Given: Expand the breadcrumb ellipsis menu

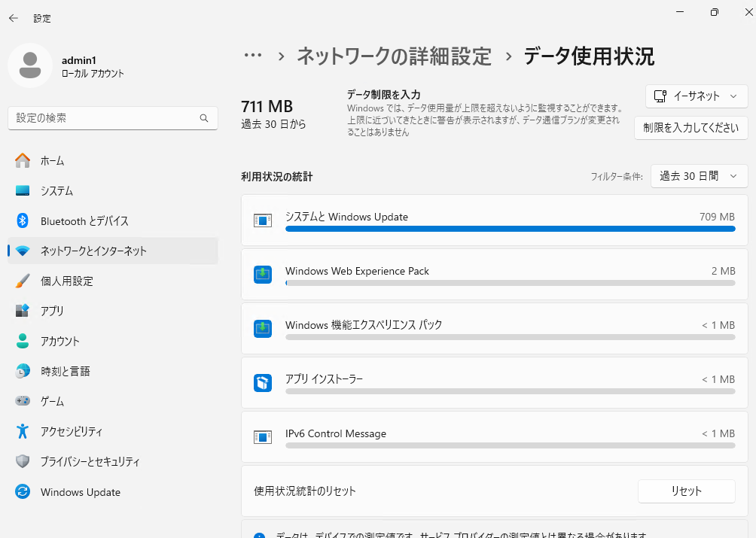Looking at the screenshot, I should pos(253,56).
